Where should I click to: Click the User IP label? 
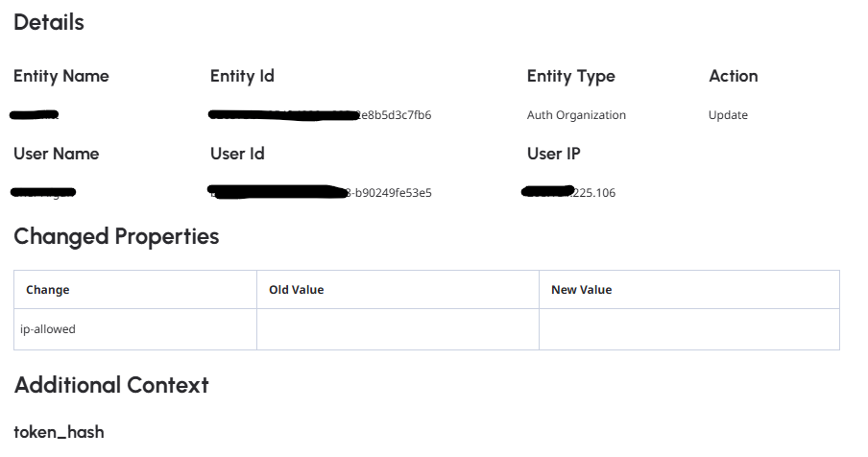tap(553, 154)
